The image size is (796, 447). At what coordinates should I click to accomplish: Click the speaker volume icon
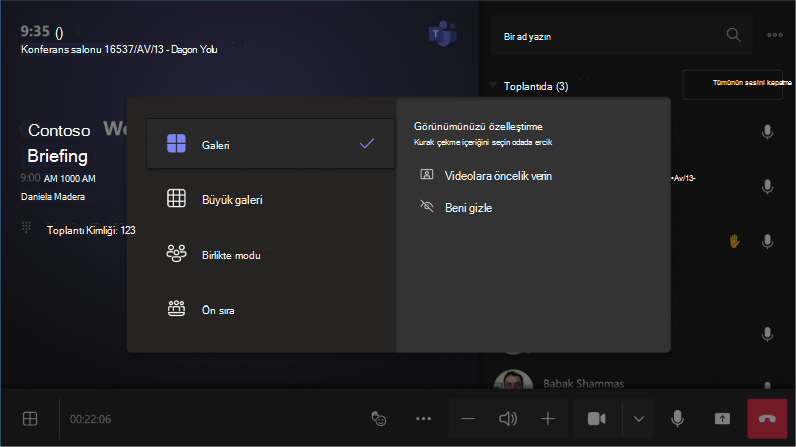508,419
